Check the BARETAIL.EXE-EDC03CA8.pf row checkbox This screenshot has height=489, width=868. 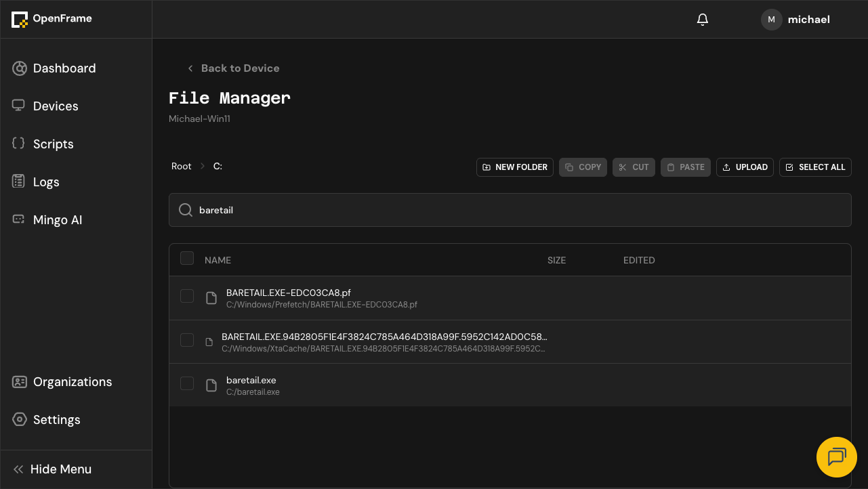coord(187,296)
